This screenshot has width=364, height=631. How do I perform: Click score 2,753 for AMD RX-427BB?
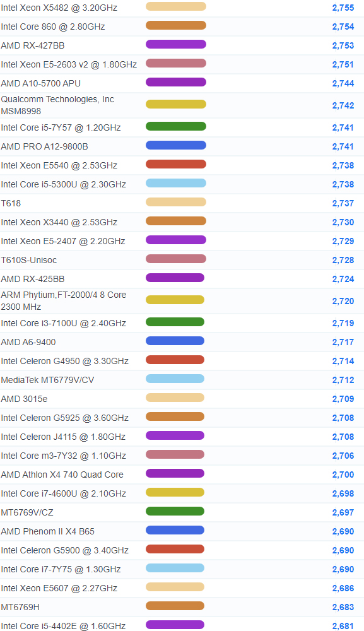coord(343,45)
